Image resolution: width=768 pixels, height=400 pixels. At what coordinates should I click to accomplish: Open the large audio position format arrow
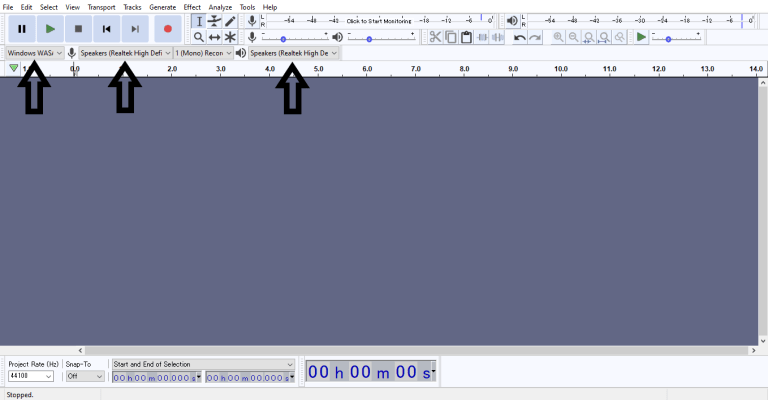click(x=433, y=371)
